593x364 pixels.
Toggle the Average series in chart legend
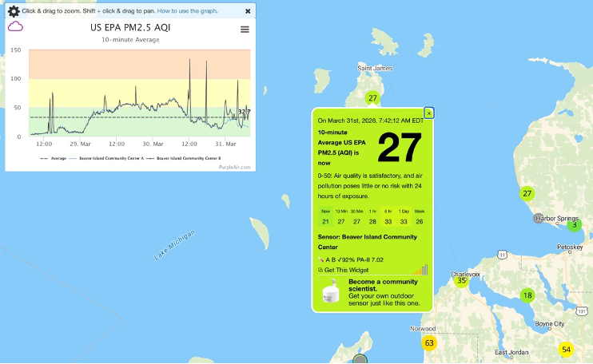point(54,158)
